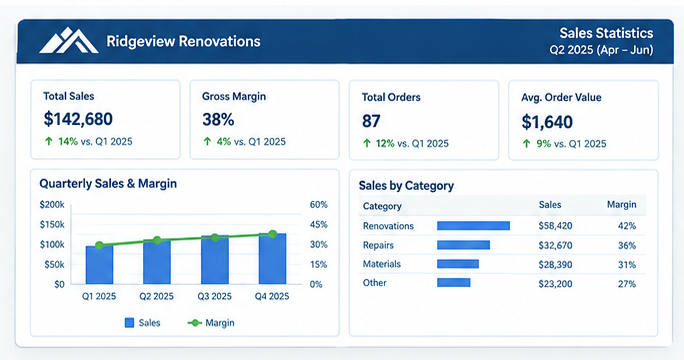
Task: Select the Renovations row label
Action: [388, 226]
